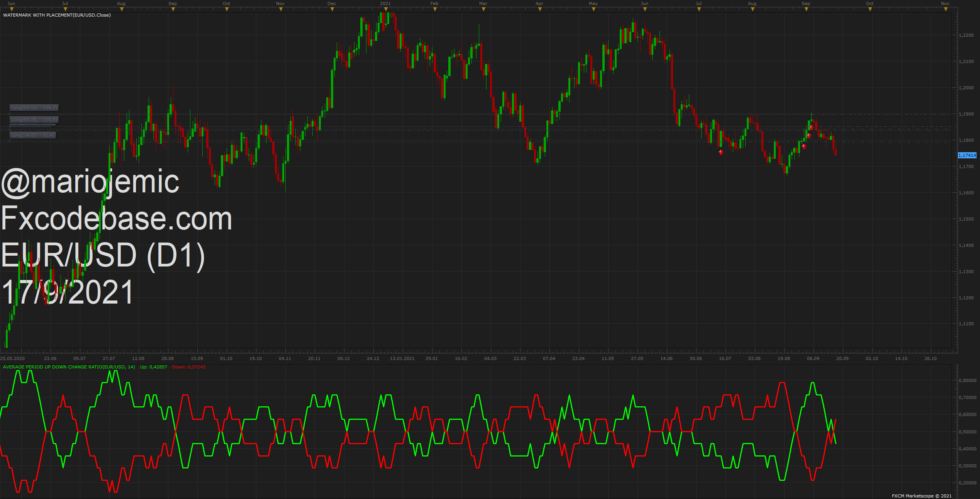Click the Mar month marker triangle
980x499 pixels.
point(483,9)
